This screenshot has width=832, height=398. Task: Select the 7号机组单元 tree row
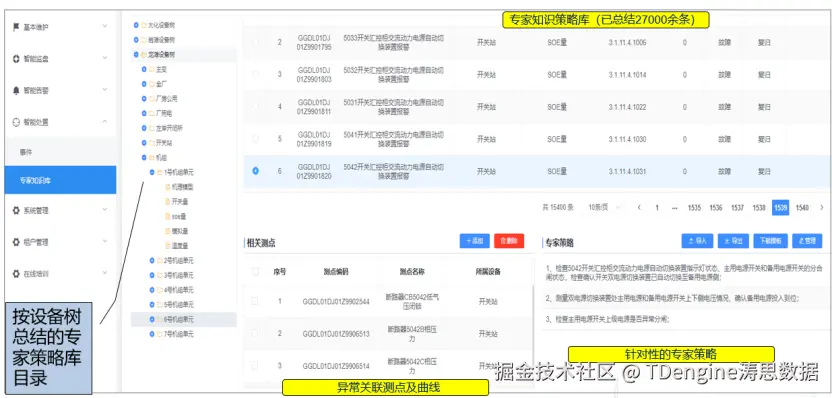tap(184, 334)
